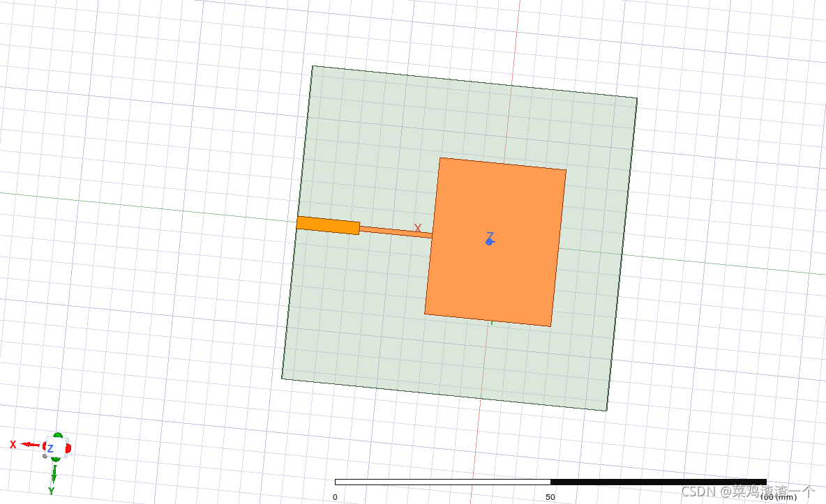
Task: Click the white half of the scale bar
Action: 443,482
